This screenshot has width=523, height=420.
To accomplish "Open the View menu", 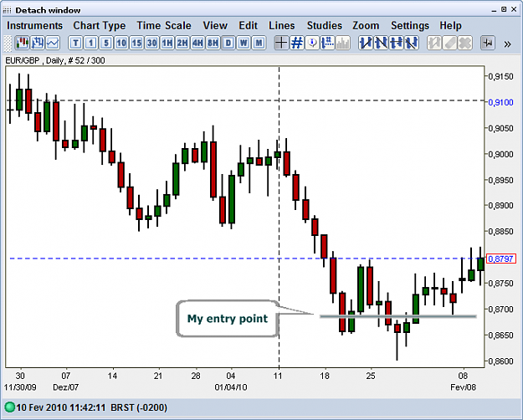I will pos(215,26).
